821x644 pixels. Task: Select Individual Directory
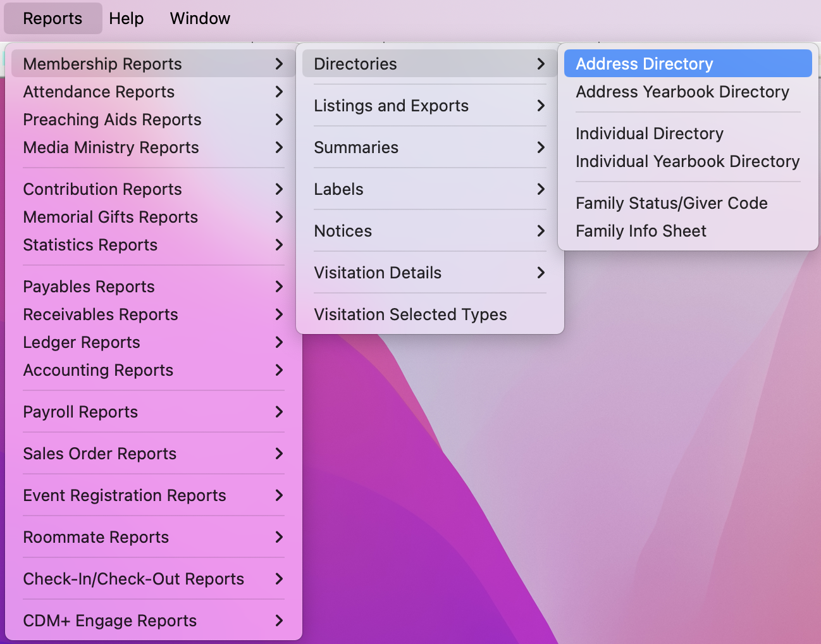click(x=649, y=133)
